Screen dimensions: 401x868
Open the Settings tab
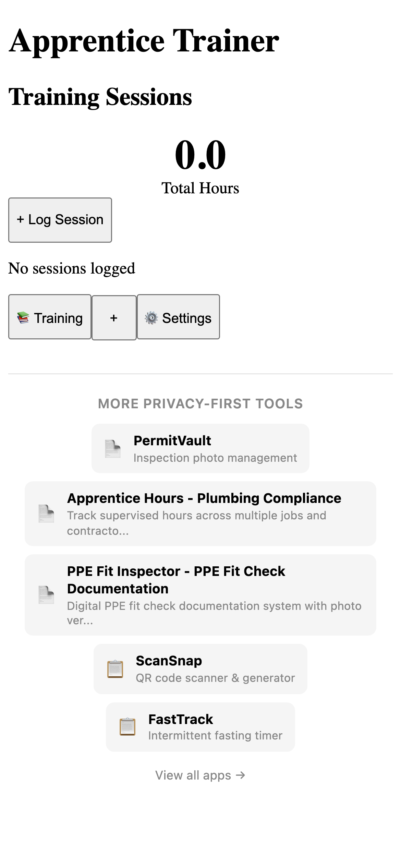[x=178, y=317]
